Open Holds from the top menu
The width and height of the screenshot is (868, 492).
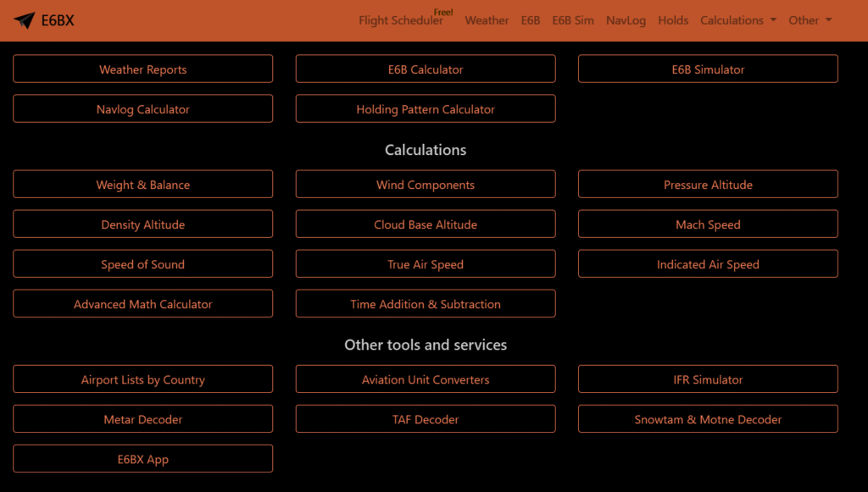[x=673, y=20]
